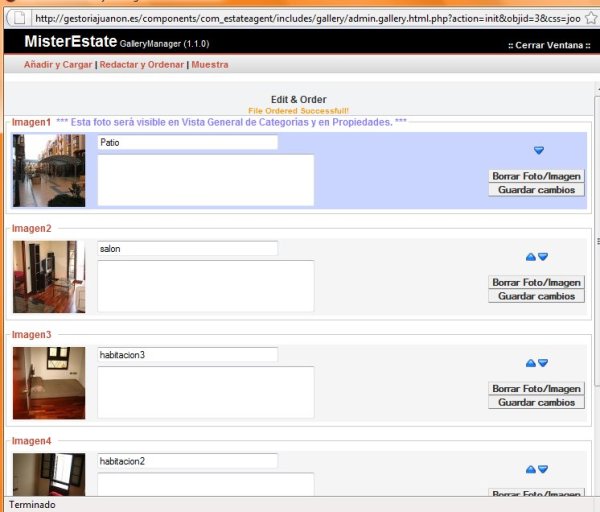Delete Imagen2 with Borrar Foto/Imagen button
This screenshot has width=600, height=512.
click(x=536, y=282)
